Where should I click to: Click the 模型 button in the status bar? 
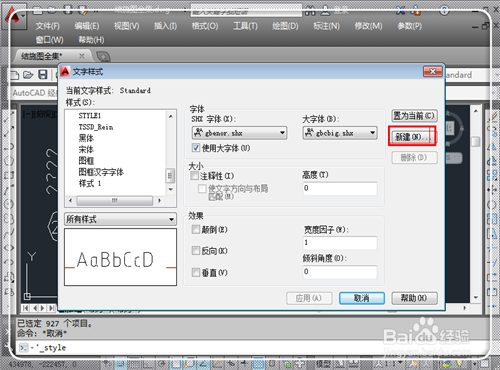click(323, 364)
